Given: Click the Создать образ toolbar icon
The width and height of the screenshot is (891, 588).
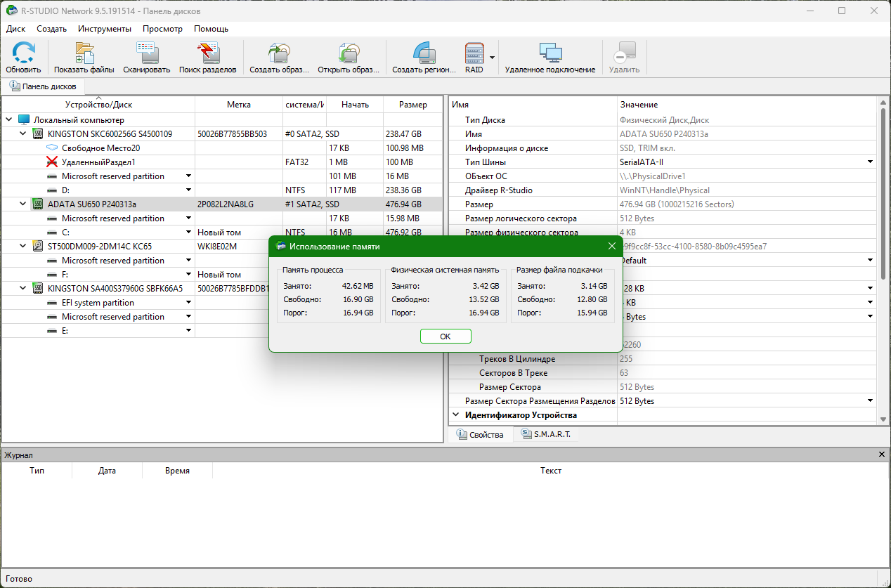Looking at the screenshot, I should tap(279, 57).
